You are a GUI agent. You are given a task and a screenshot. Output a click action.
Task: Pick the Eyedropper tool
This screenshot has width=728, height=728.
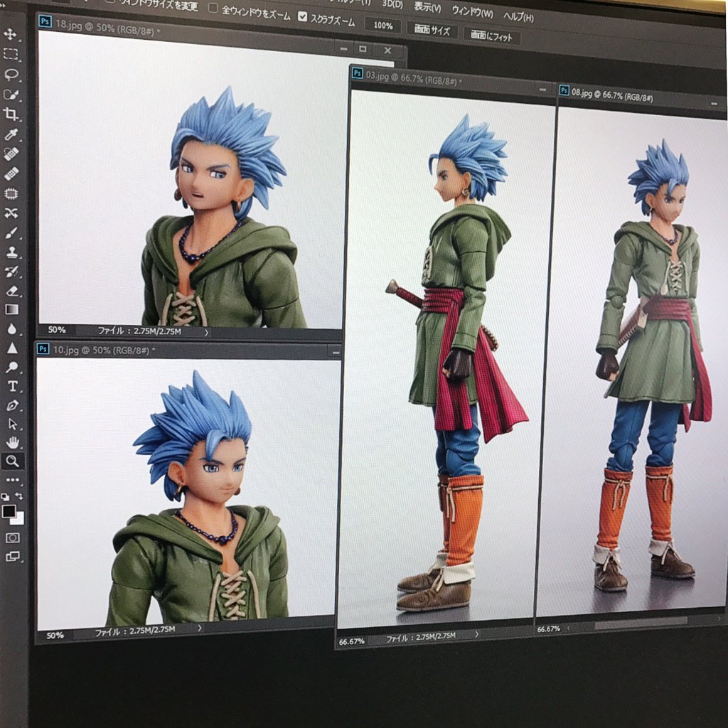pyautogui.click(x=11, y=134)
